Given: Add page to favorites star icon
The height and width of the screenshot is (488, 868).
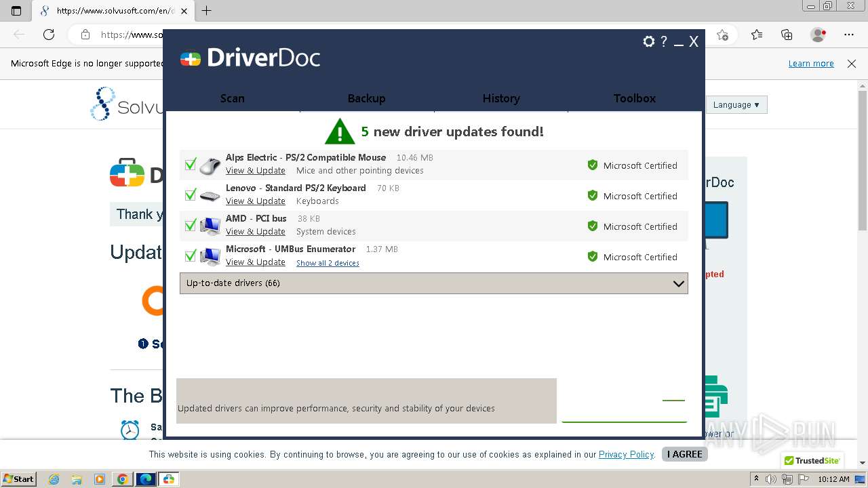Looking at the screenshot, I should point(723,35).
